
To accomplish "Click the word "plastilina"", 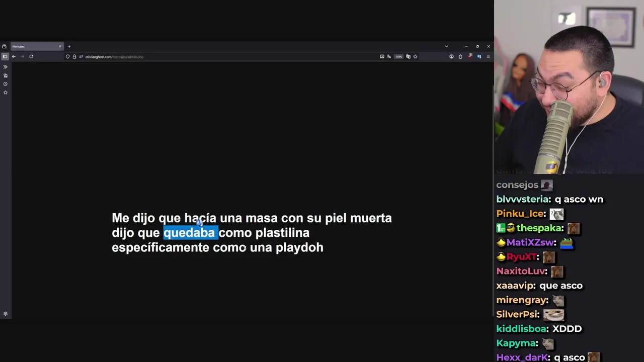I will 282,233.
